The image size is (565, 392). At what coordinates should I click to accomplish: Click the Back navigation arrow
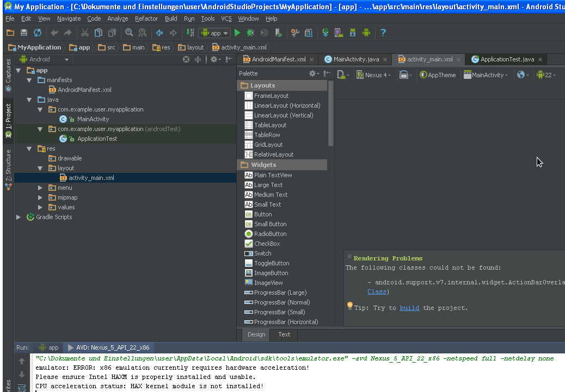click(159, 33)
